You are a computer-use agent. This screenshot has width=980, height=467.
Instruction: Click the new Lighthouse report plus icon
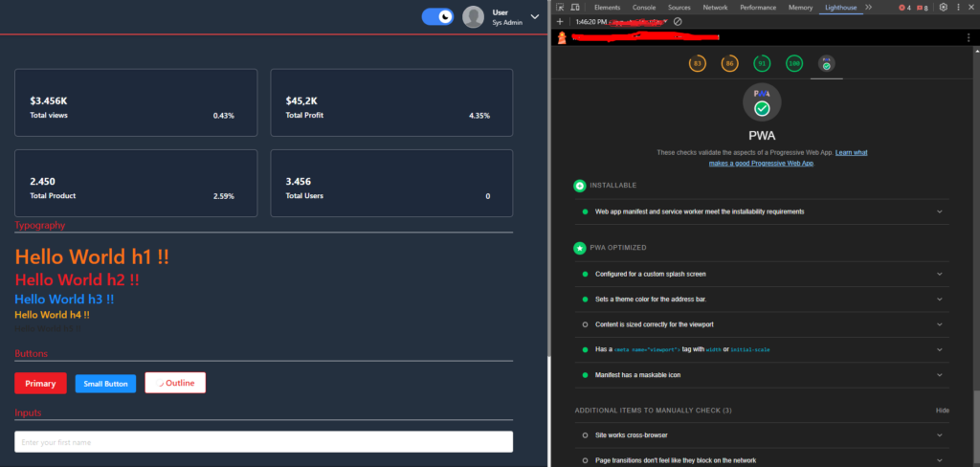[x=560, y=21]
